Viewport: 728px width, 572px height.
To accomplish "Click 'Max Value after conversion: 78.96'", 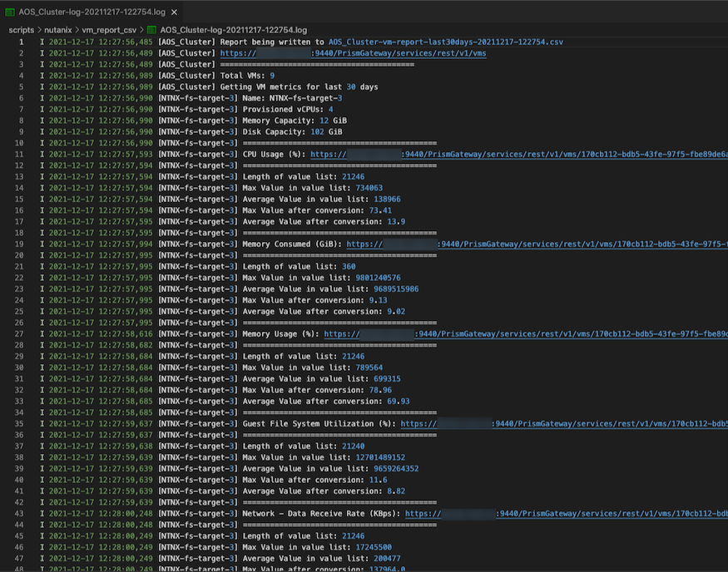I will 317,390.
